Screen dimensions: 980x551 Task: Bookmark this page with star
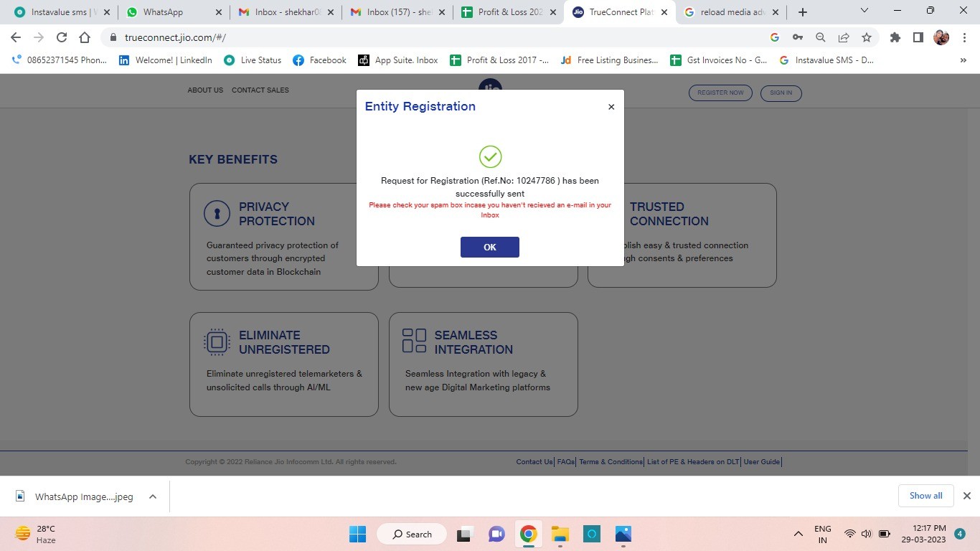tap(867, 37)
